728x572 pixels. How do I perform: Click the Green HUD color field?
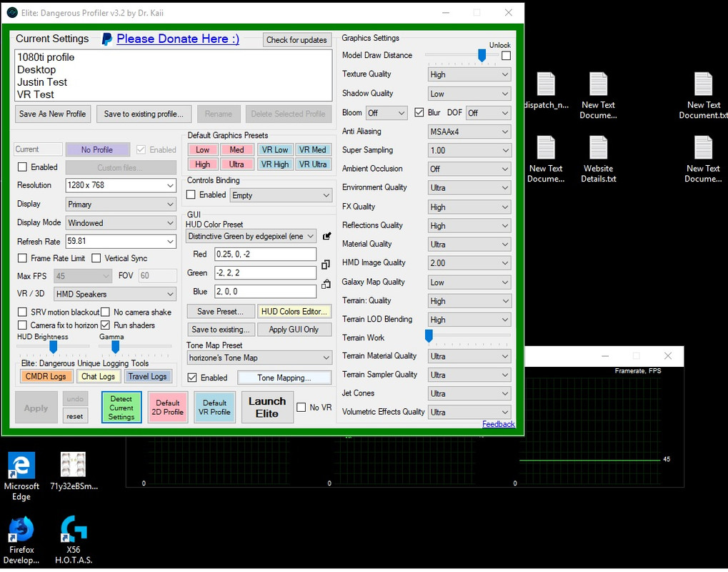(265, 272)
